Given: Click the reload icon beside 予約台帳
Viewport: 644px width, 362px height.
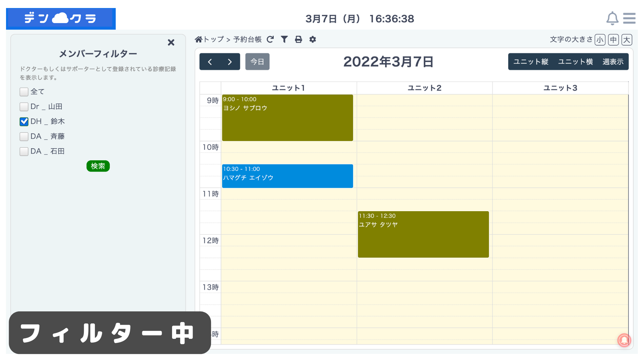Looking at the screenshot, I should tap(270, 40).
